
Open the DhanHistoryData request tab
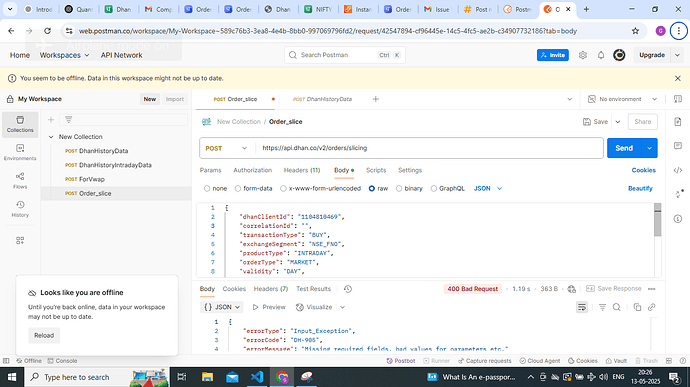coord(323,99)
